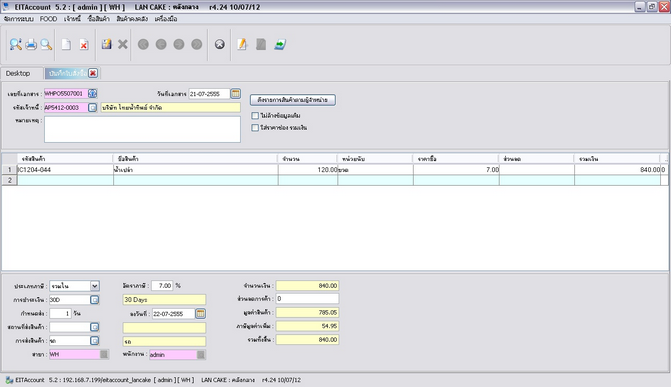Select row header number 2 in grid

pos(9,180)
